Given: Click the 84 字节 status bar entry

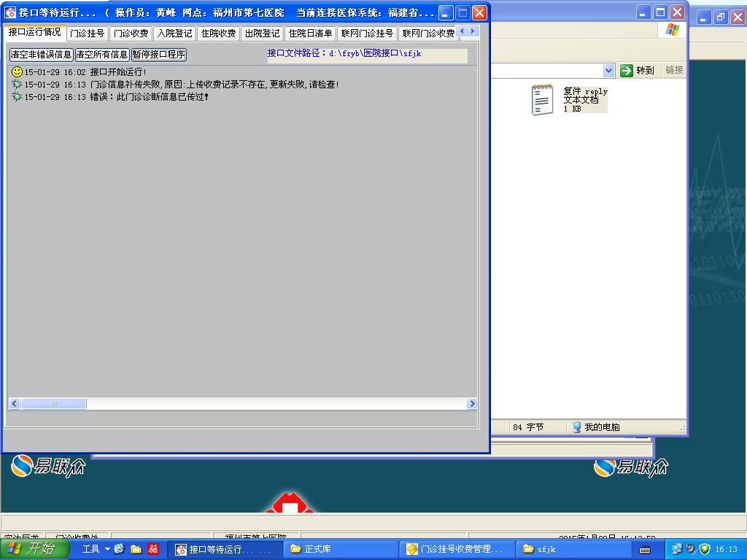Looking at the screenshot, I should [528, 427].
